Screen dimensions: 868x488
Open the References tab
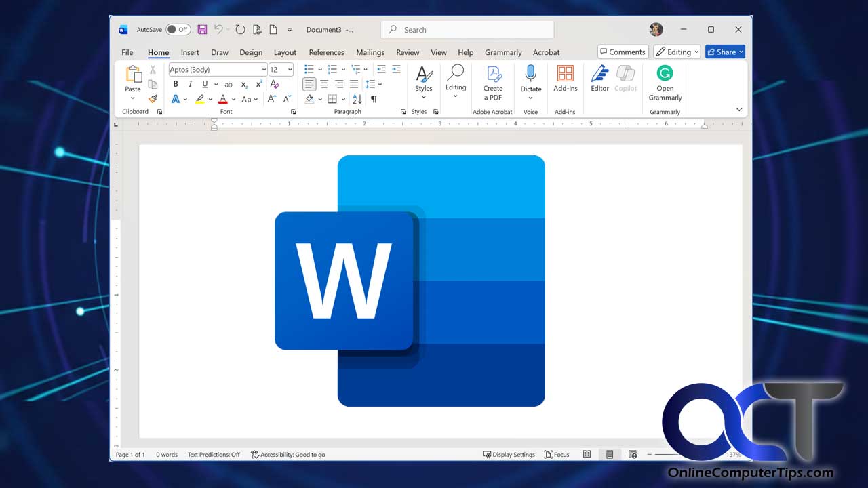click(326, 52)
